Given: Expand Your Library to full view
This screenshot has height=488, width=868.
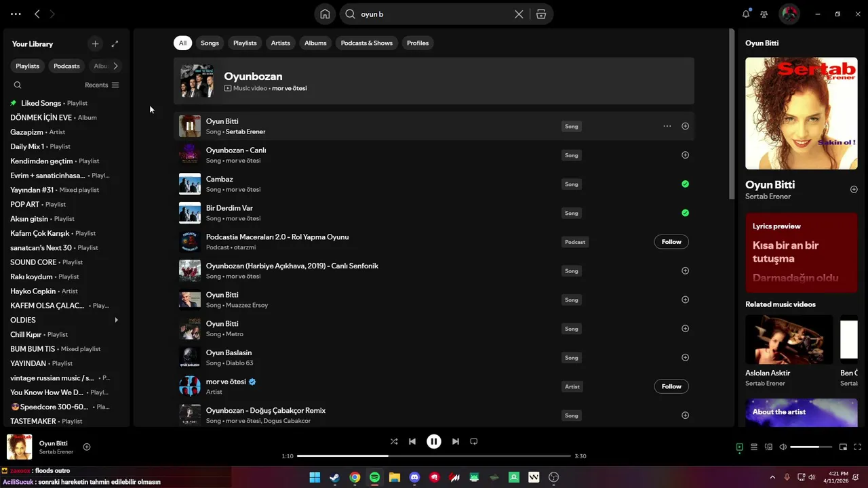Looking at the screenshot, I should tap(115, 43).
